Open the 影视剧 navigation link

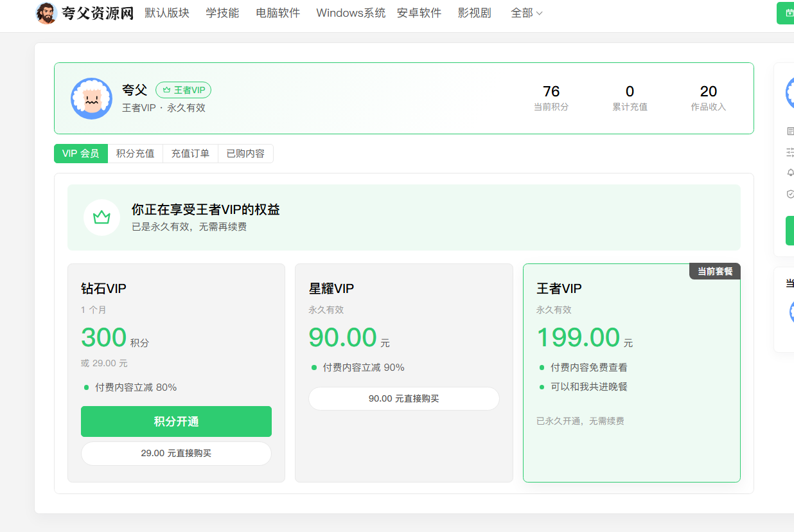[x=475, y=13]
